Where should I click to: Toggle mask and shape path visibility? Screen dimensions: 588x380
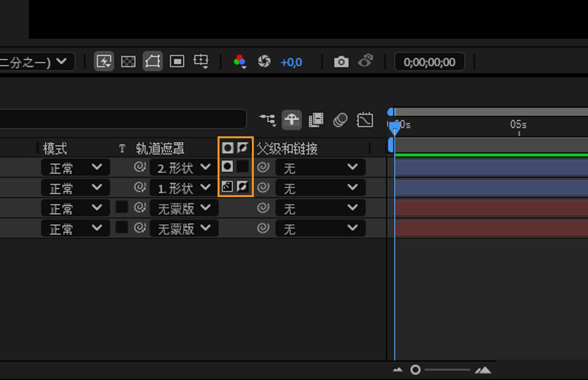[x=152, y=62]
